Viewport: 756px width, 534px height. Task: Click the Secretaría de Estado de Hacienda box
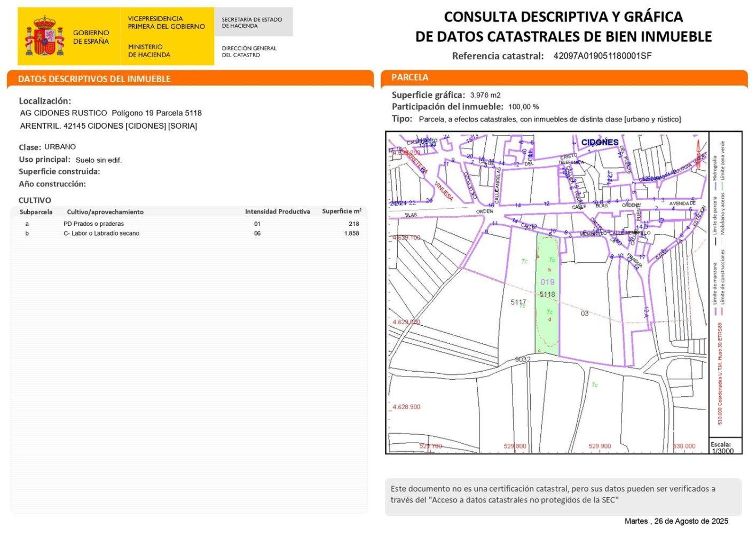[x=253, y=22]
